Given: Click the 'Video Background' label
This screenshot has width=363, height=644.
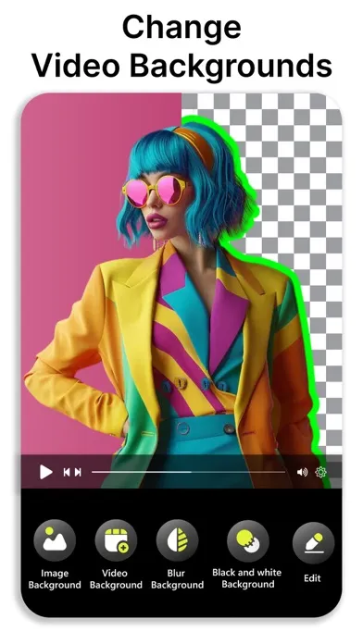Looking at the screenshot, I should click(116, 579).
